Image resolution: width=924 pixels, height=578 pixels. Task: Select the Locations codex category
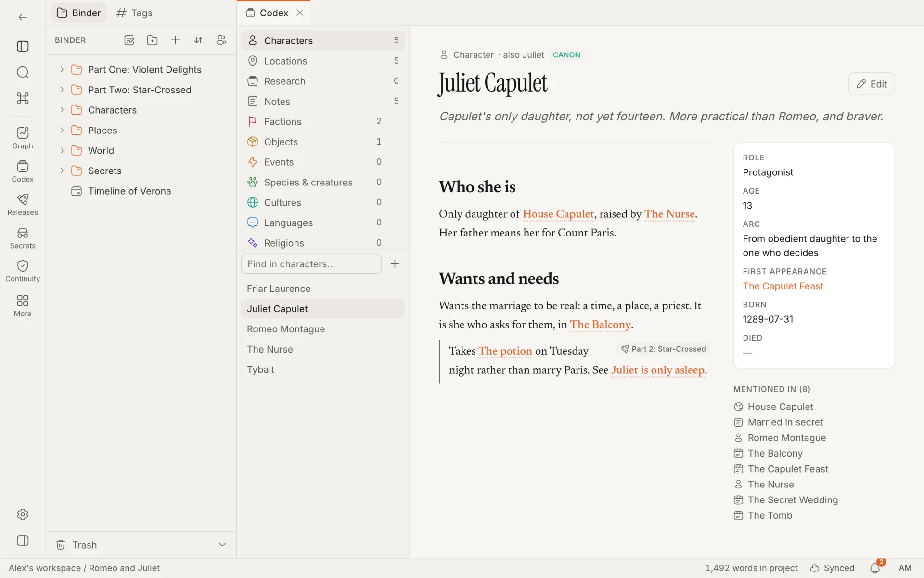(323, 61)
